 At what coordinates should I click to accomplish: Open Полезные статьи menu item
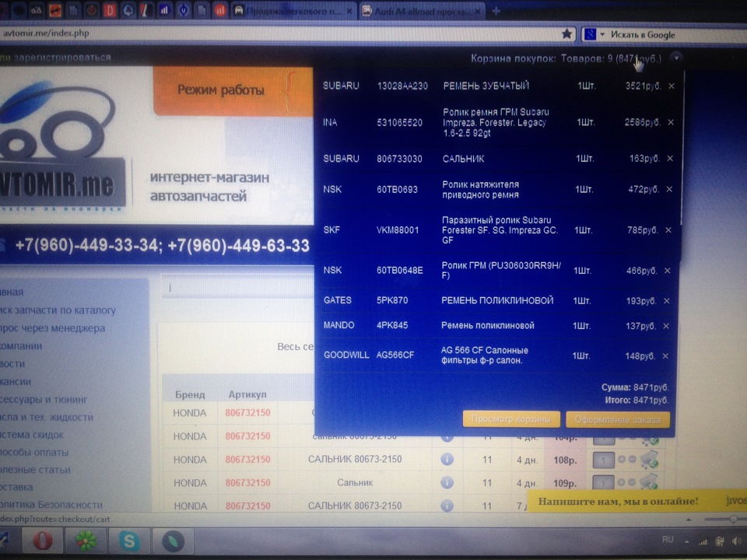(35, 470)
